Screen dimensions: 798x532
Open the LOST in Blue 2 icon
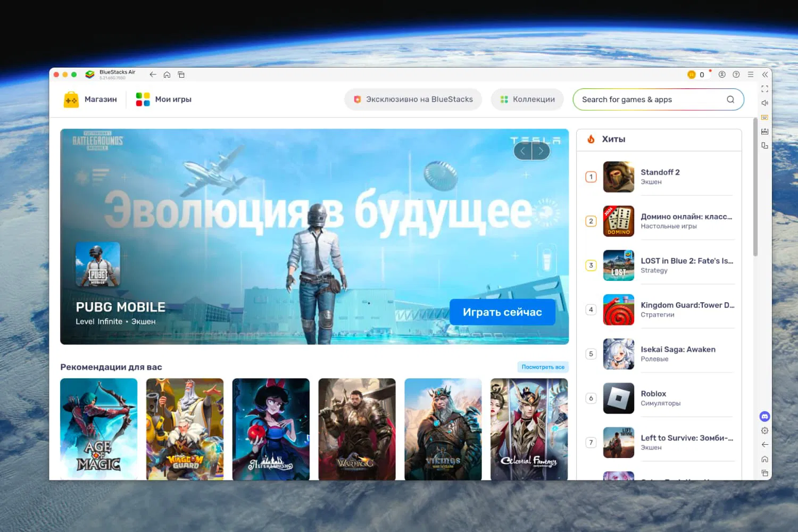[x=619, y=265]
